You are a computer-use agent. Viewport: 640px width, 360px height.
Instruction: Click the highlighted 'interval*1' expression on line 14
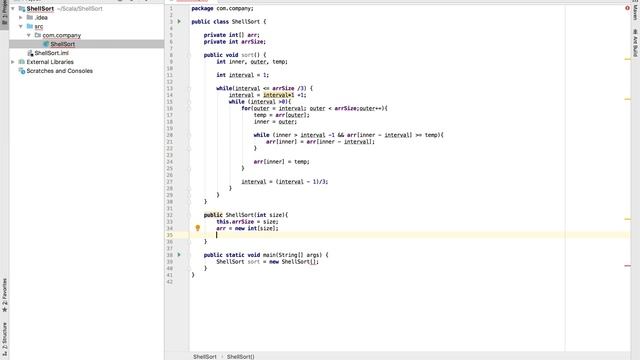[279, 95]
